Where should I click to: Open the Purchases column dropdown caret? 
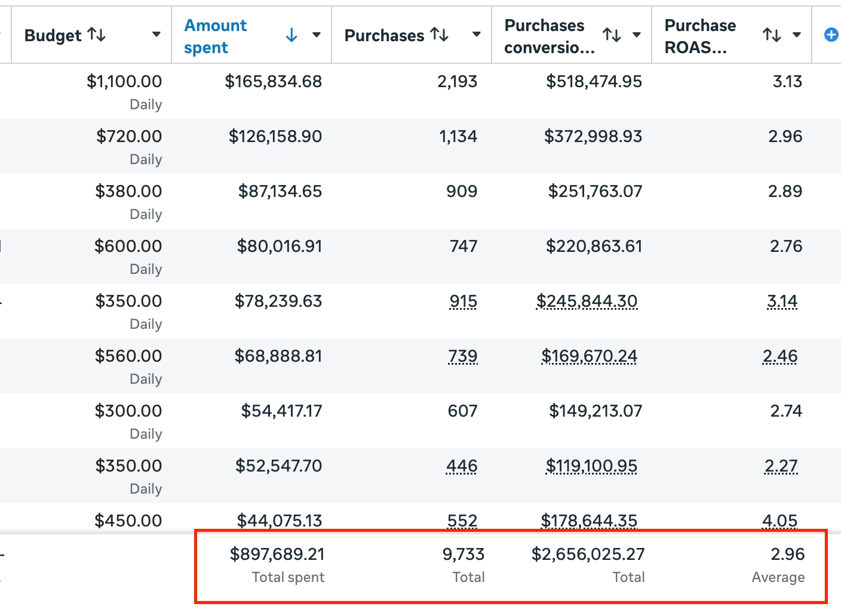click(477, 35)
